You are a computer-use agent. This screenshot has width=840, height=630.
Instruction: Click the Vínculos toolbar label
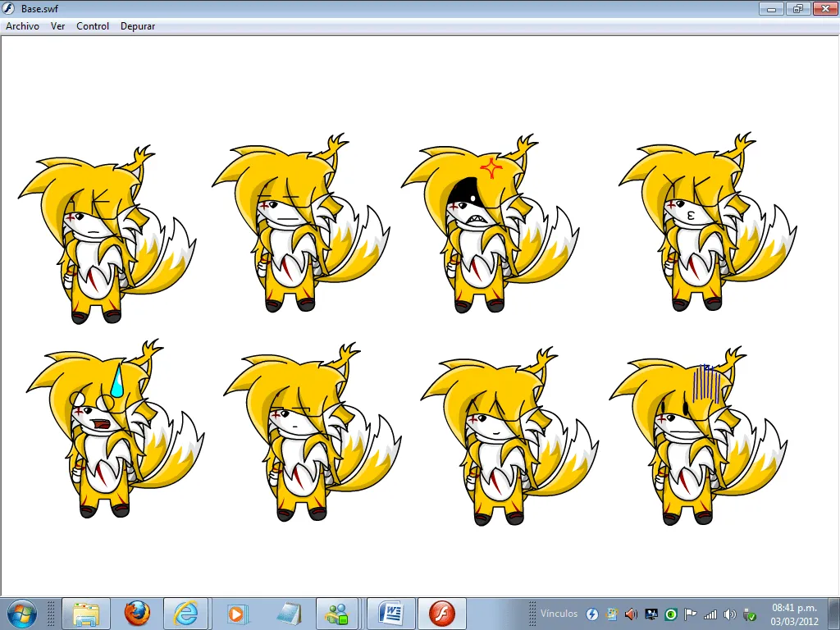558,613
